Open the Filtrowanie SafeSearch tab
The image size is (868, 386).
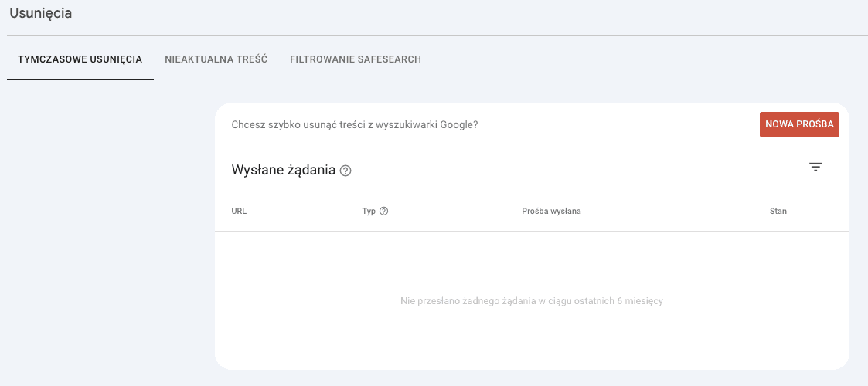[x=356, y=59]
